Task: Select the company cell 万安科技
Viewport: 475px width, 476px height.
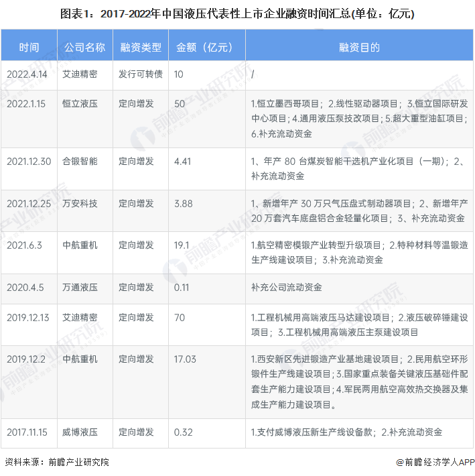Action: tap(80, 203)
